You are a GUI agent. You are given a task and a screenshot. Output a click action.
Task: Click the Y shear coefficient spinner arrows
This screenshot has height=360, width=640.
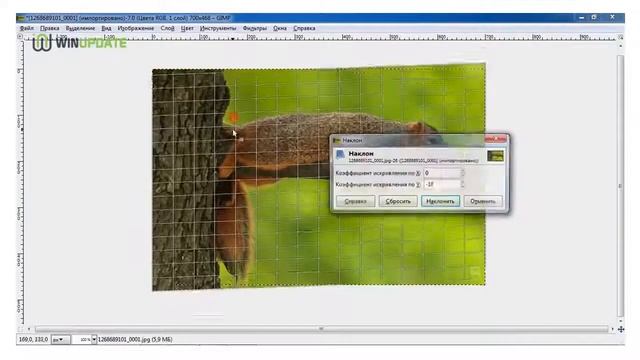point(462,184)
